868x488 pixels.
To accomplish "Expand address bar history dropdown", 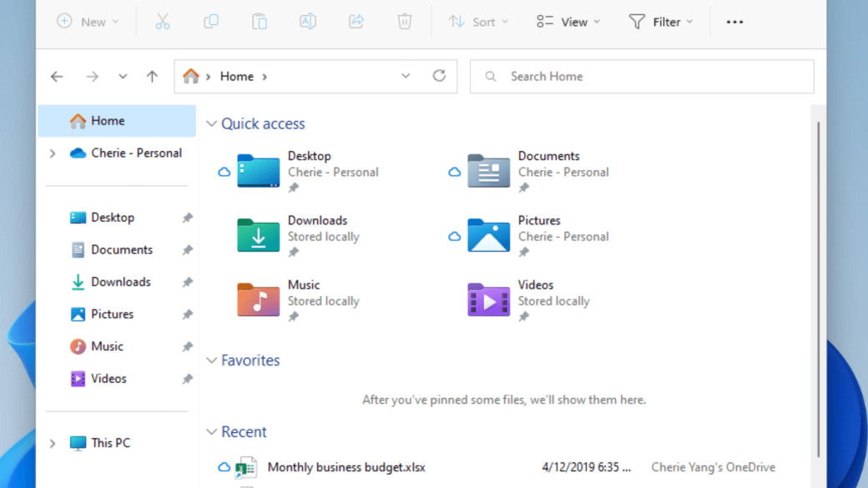I will pyautogui.click(x=406, y=76).
